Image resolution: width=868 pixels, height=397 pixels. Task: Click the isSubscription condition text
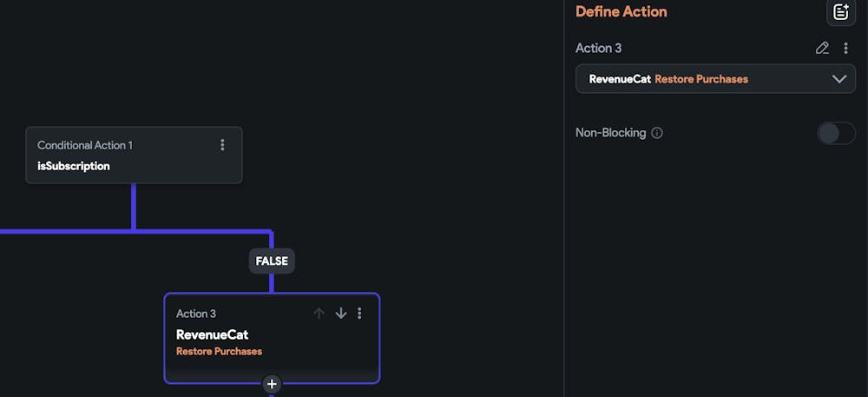pyautogui.click(x=74, y=166)
